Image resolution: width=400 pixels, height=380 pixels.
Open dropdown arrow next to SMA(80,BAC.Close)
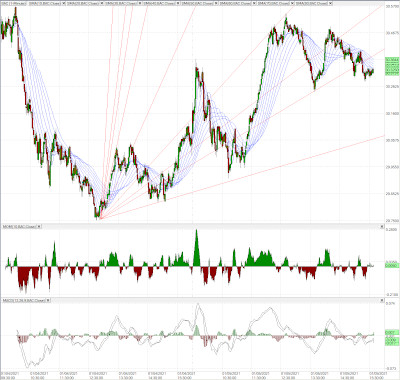click(330, 3)
